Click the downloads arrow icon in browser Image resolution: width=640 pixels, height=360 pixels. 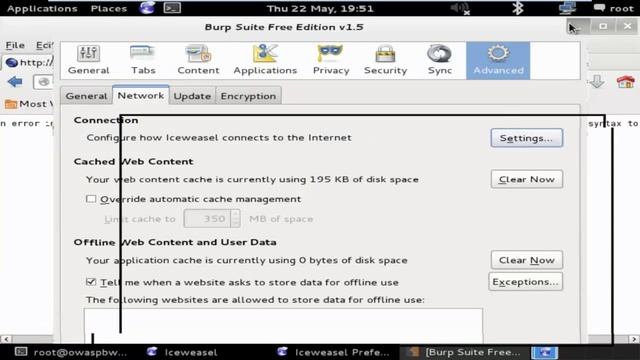[x=597, y=82]
